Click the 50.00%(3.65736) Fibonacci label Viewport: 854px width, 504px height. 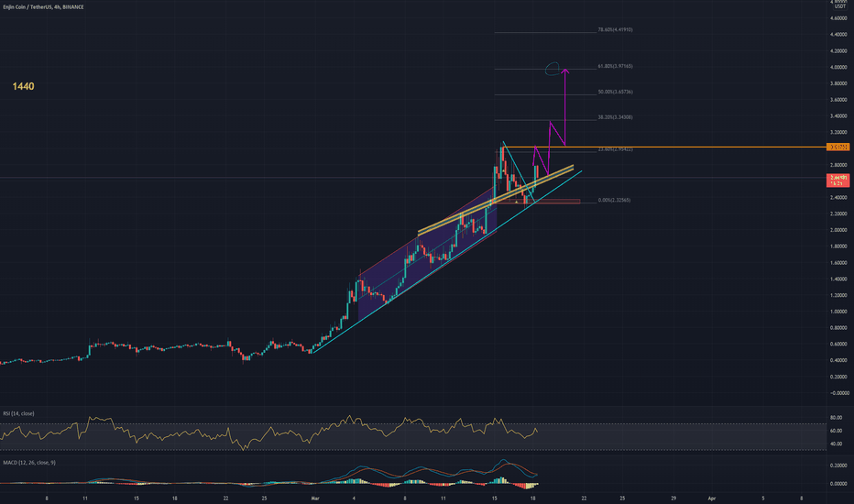(x=615, y=92)
